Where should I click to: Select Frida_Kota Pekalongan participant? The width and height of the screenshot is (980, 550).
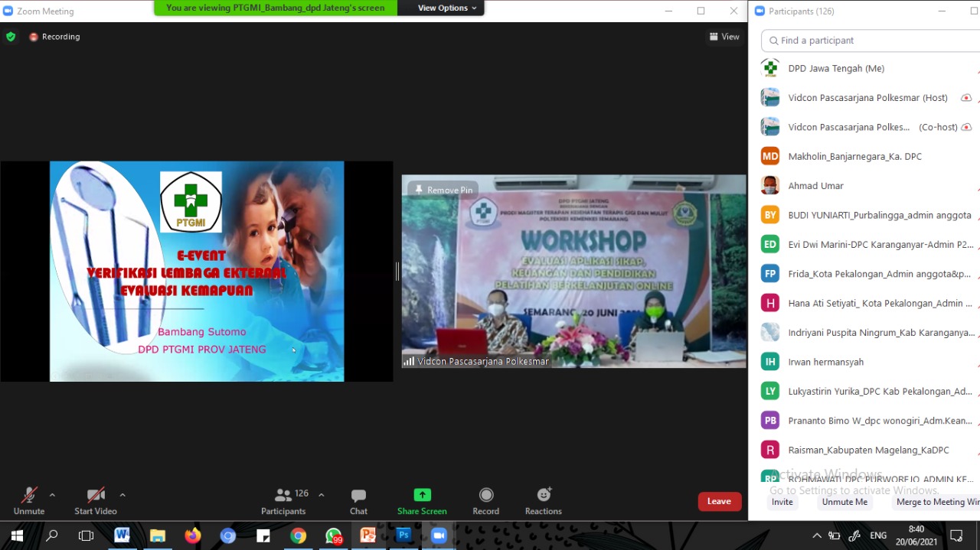tap(865, 274)
